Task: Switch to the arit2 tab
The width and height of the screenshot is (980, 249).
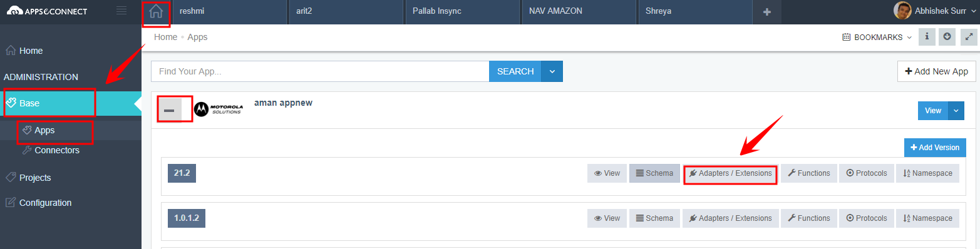Action: (x=346, y=12)
